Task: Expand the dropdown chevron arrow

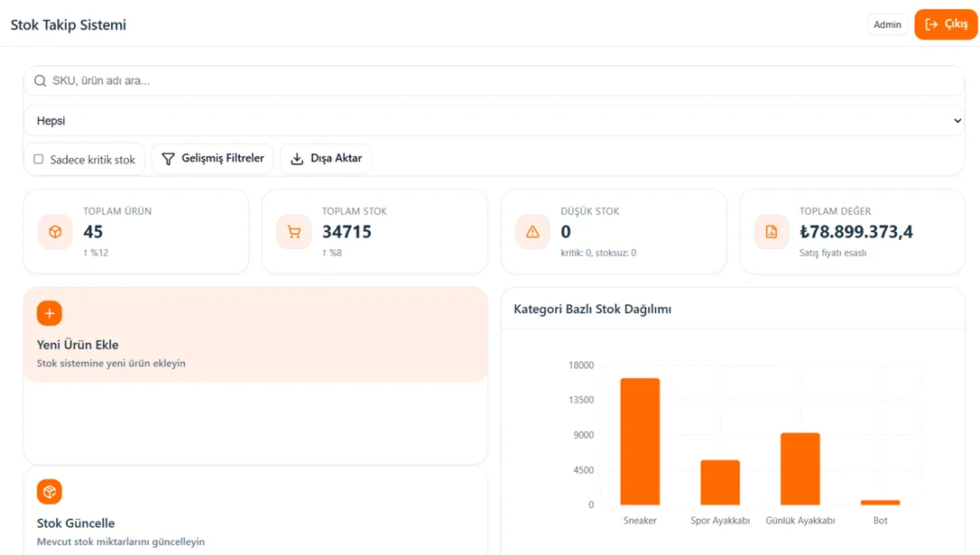Action: click(x=957, y=121)
